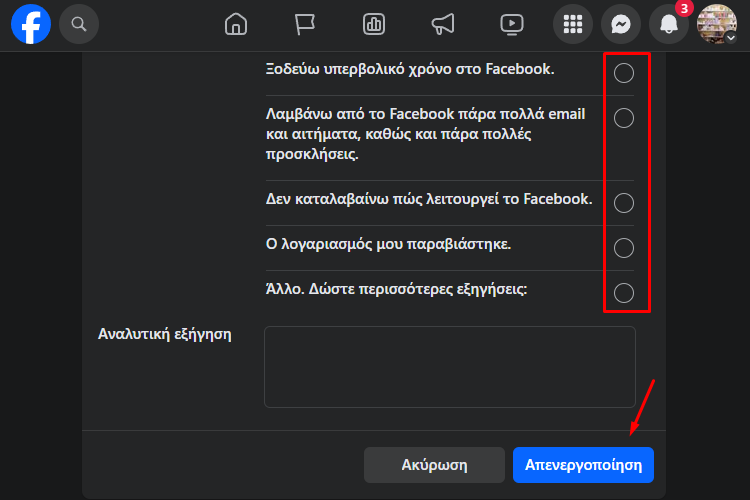The image size is (750, 500).
Task: Open the Ads megaphone icon
Action: pos(443,24)
